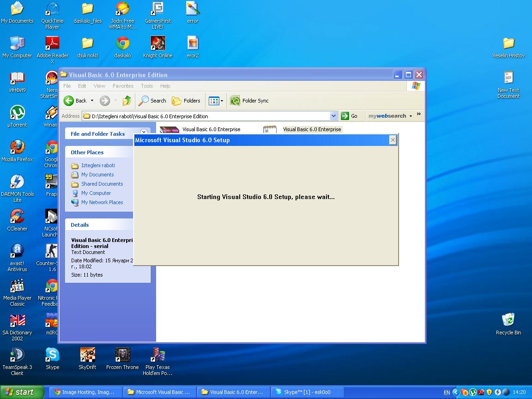This screenshot has width=532, height=399.
Task: Launch µTorrent desktop shortcut
Action: [17, 117]
